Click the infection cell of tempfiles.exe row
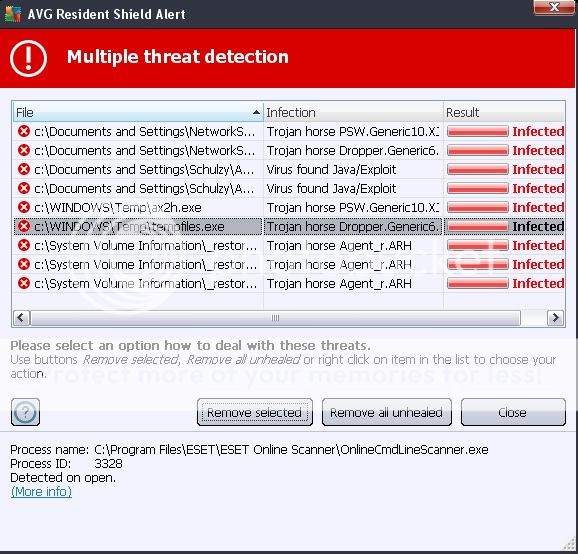Screen dimensions: 578x554 353,227
